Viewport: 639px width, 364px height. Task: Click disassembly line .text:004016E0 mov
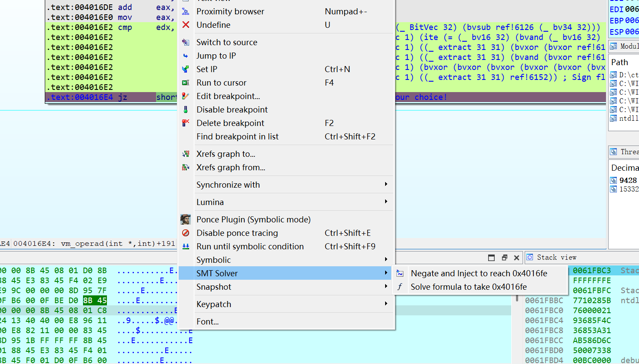click(111, 17)
